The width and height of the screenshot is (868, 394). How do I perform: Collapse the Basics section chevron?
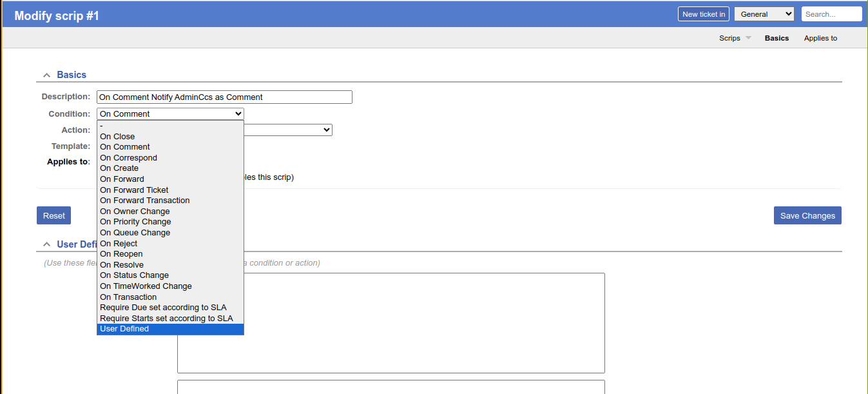point(46,75)
